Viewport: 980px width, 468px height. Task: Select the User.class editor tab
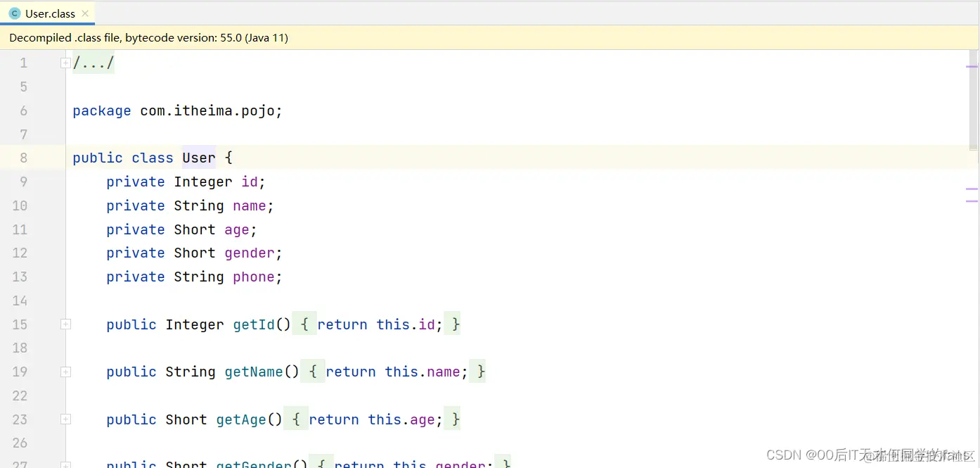click(x=48, y=13)
